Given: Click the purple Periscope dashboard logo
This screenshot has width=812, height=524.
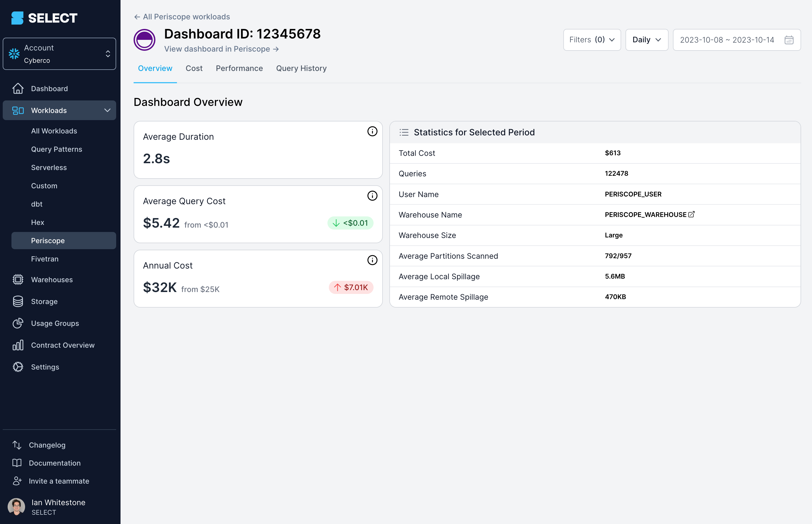Looking at the screenshot, I should (145, 40).
